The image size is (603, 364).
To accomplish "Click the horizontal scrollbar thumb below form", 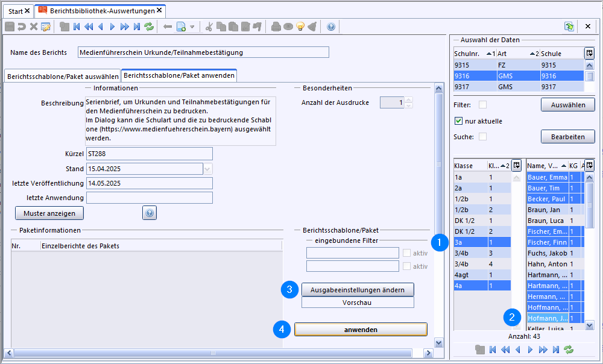I will (x=213, y=353).
